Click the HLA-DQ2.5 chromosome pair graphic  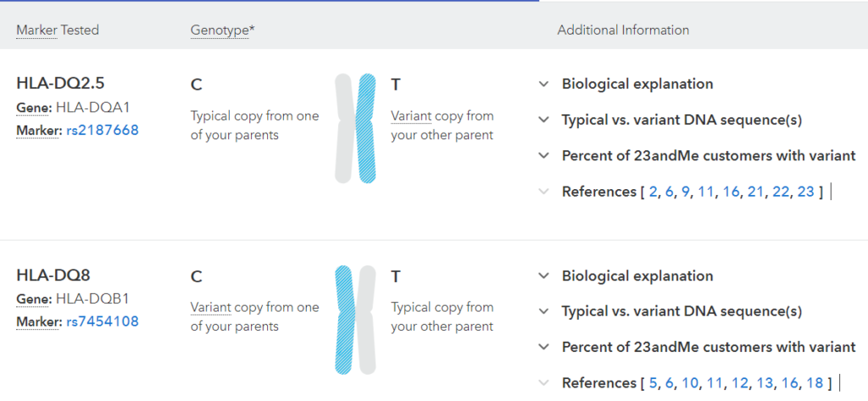pyautogui.click(x=355, y=128)
